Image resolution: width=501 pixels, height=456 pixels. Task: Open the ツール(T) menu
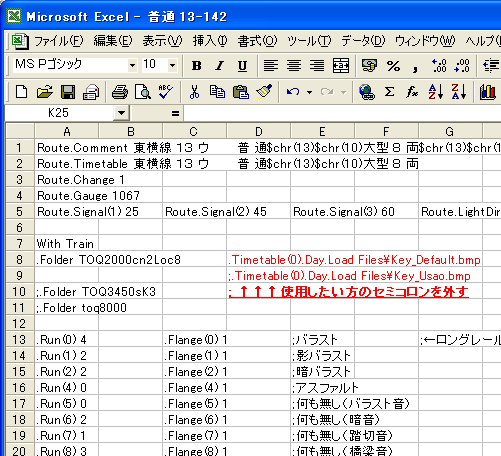[x=309, y=41]
